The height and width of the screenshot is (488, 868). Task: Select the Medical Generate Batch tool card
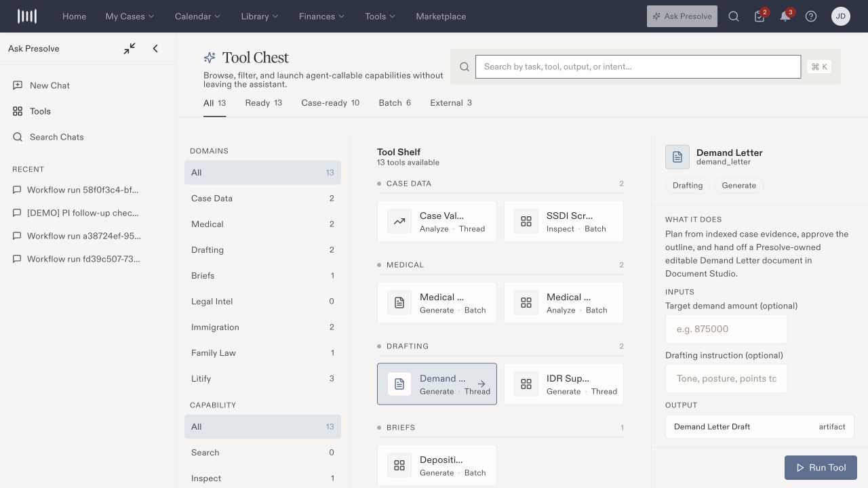437,303
